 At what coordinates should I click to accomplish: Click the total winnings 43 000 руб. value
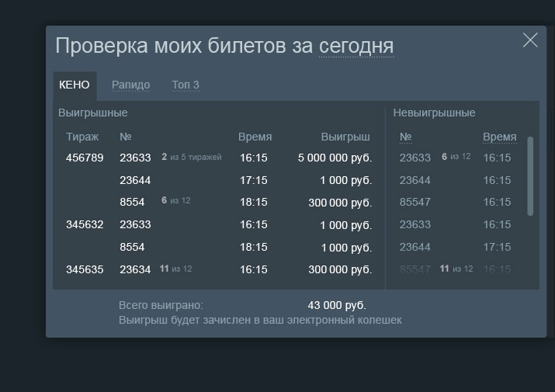[x=337, y=305]
